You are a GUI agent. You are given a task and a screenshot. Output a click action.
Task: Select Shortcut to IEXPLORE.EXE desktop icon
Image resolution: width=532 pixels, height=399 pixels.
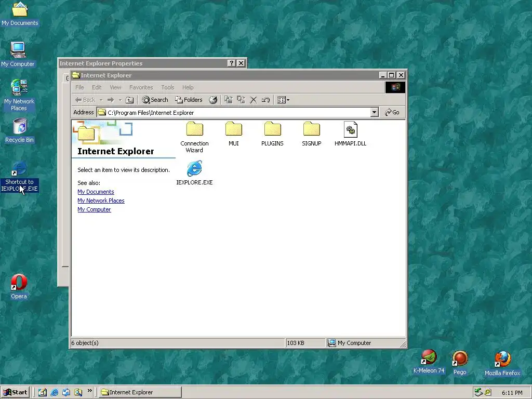[x=19, y=177]
